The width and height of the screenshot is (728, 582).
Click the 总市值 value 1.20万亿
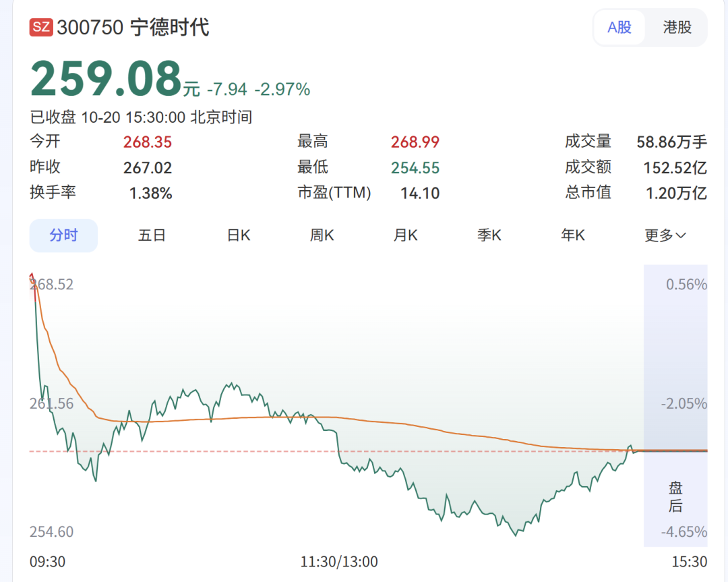click(x=677, y=194)
